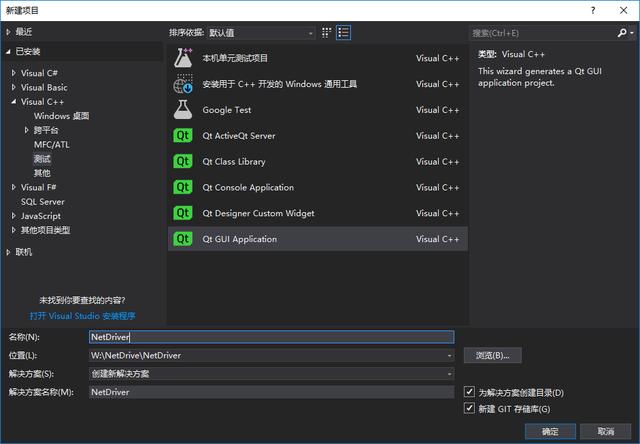
Task: Open the 位置 path dropdown arrow
Action: click(x=449, y=355)
